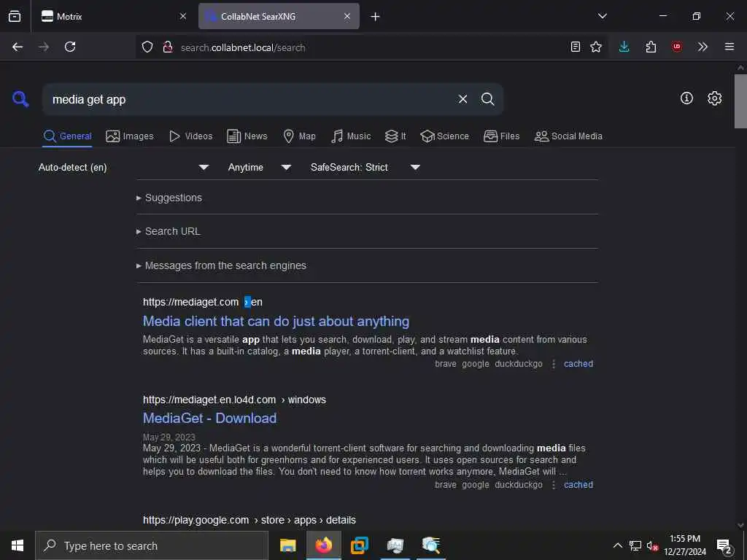Go back to the previous page
Image resolution: width=747 pixels, height=560 pixels.
tap(18, 47)
